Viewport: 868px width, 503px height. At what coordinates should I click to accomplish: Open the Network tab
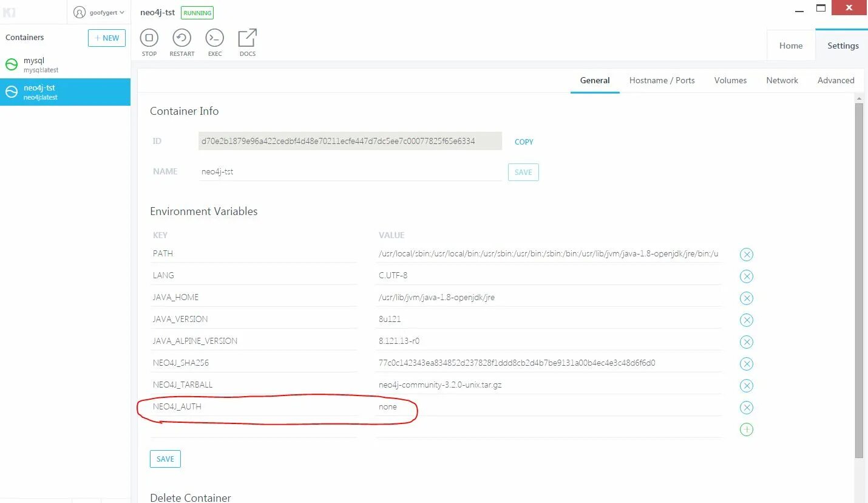[782, 80]
